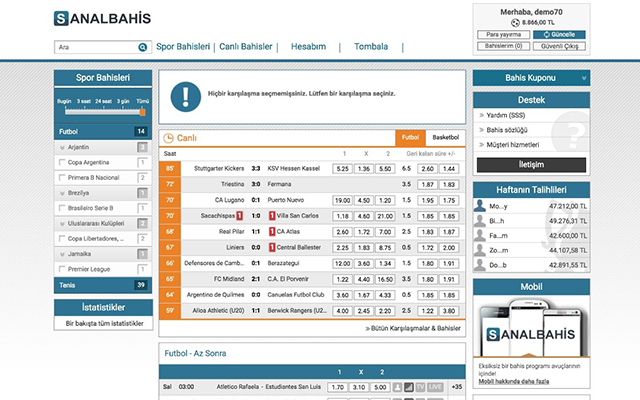Open the Canlı Bahisler menu item

(x=246, y=47)
